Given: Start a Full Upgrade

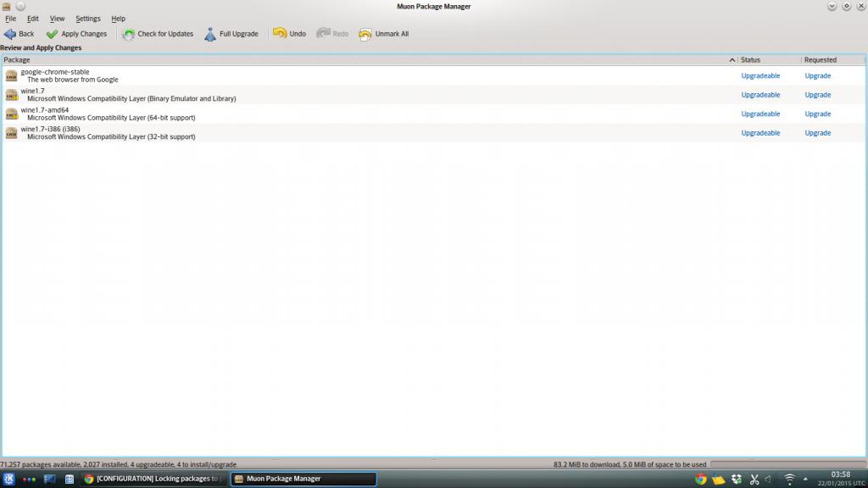Looking at the screenshot, I should [231, 34].
